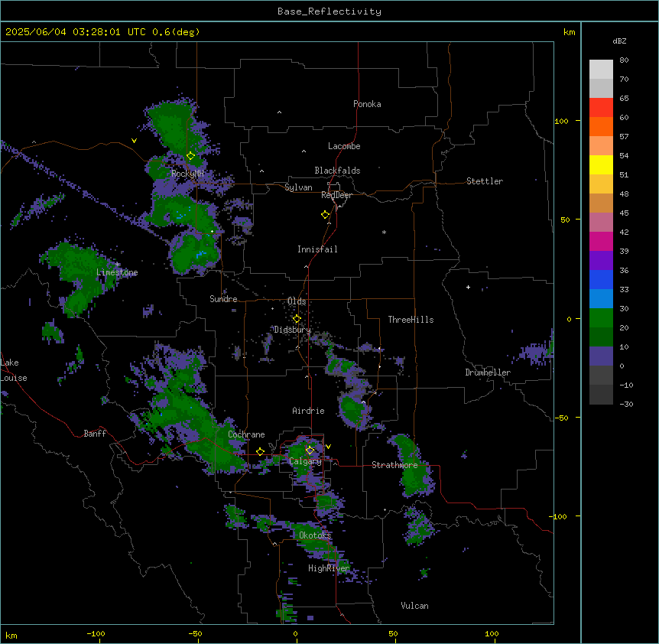Click the Sylvan label on the map
The width and height of the screenshot is (659, 644).
(x=298, y=187)
